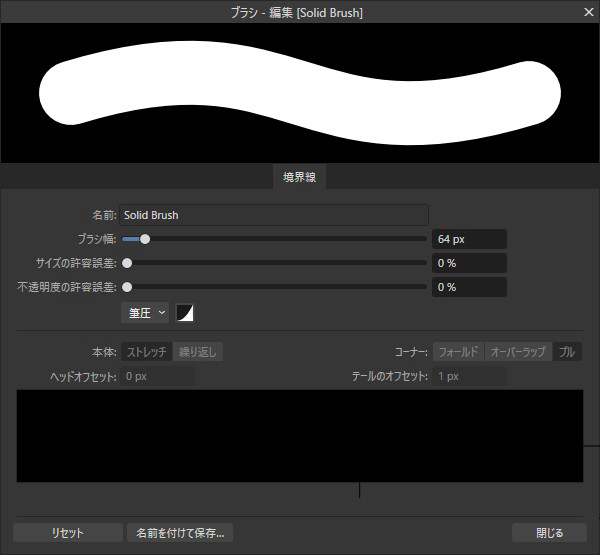Select ストレッチ body mode
The width and height of the screenshot is (600, 555).
pos(147,352)
